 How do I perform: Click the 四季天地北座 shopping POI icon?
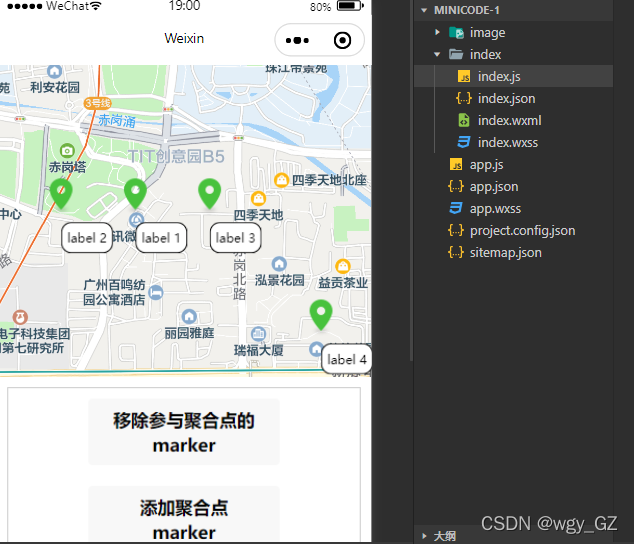point(281,180)
